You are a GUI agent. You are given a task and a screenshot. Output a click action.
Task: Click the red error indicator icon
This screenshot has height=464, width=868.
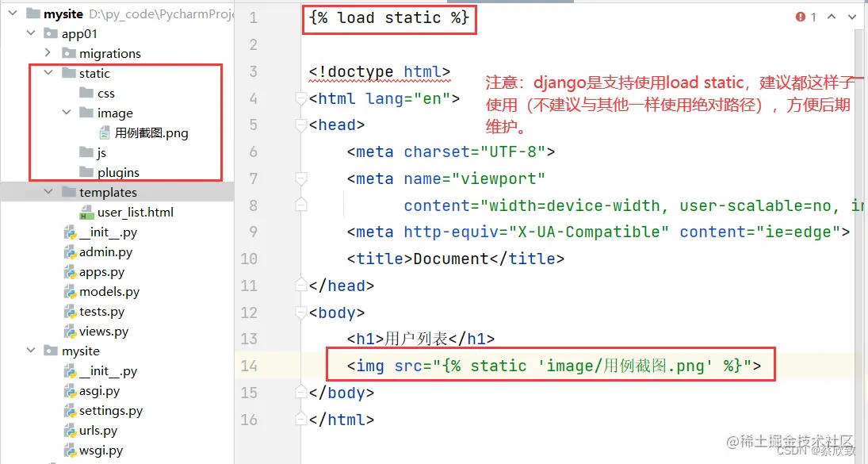coord(801,17)
